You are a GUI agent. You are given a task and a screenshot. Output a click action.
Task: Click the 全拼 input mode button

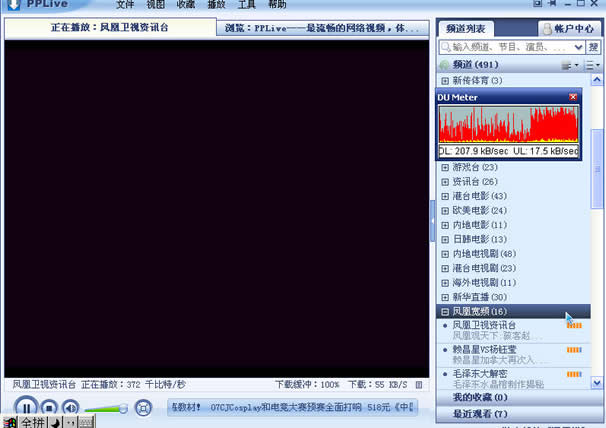[x=33, y=423]
